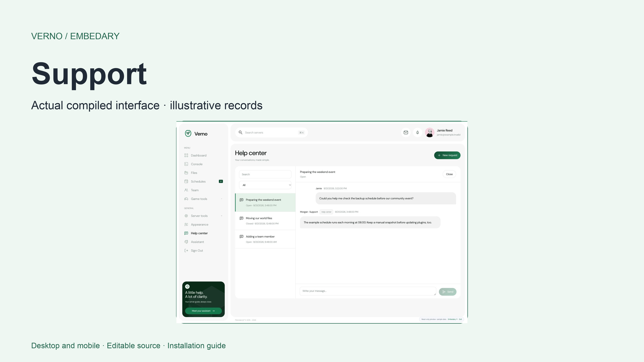Select Preparing the weekend event conversation
This screenshot has width=644, height=362.
tap(265, 202)
